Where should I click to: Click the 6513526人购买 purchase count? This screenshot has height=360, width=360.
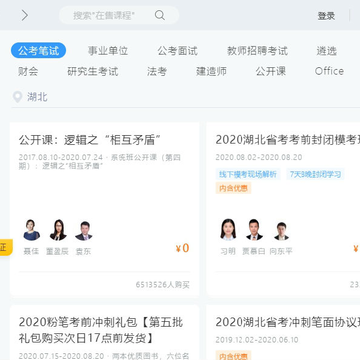162,285
